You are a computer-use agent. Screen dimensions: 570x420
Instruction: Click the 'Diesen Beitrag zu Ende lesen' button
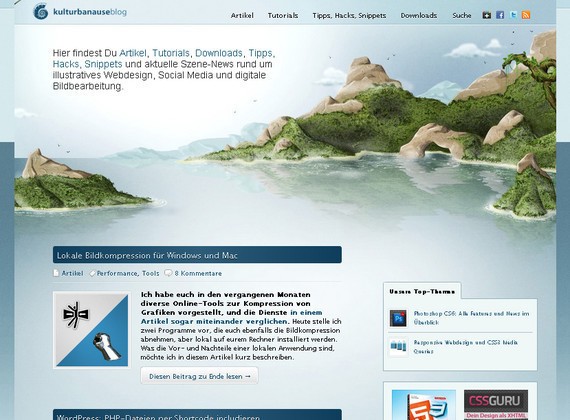point(200,376)
